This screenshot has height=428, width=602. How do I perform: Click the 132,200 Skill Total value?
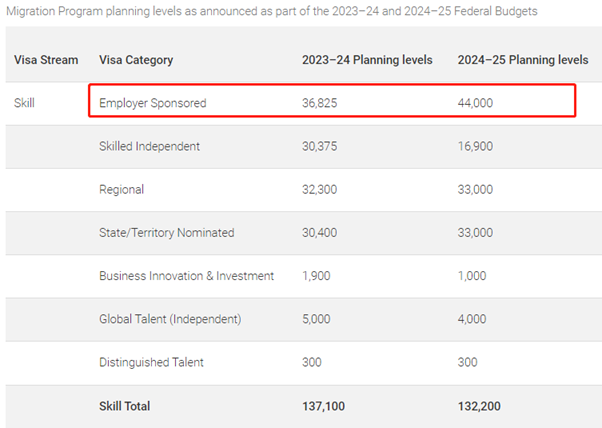click(480, 406)
